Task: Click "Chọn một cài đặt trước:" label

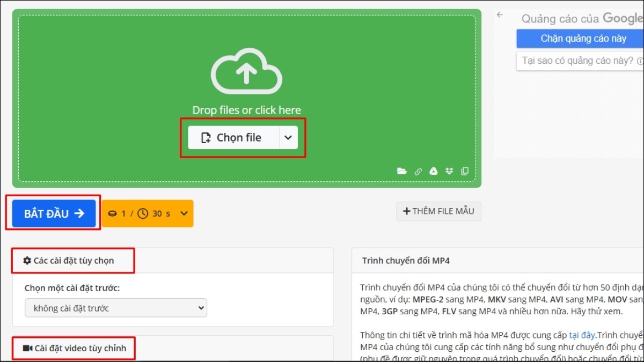Action: point(72,288)
